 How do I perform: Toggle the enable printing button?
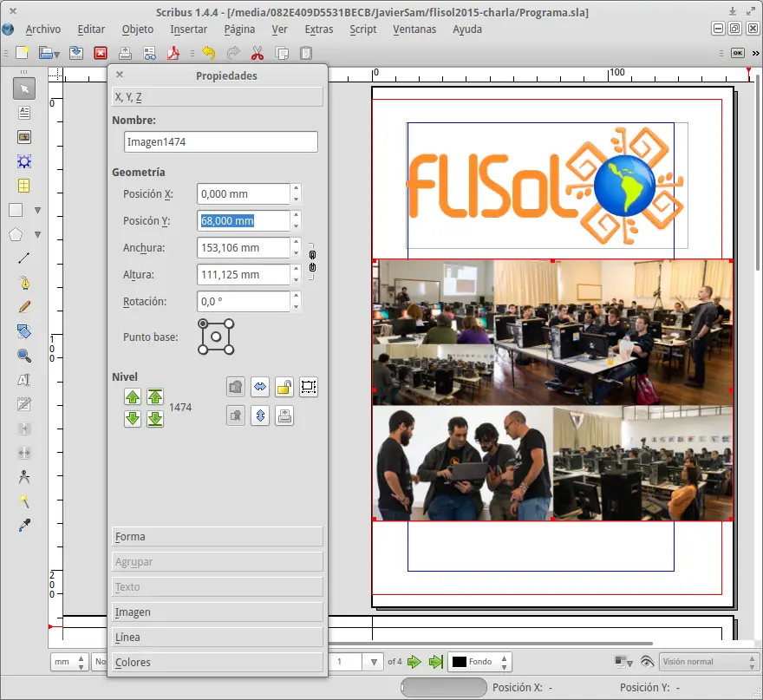click(x=284, y=416)
